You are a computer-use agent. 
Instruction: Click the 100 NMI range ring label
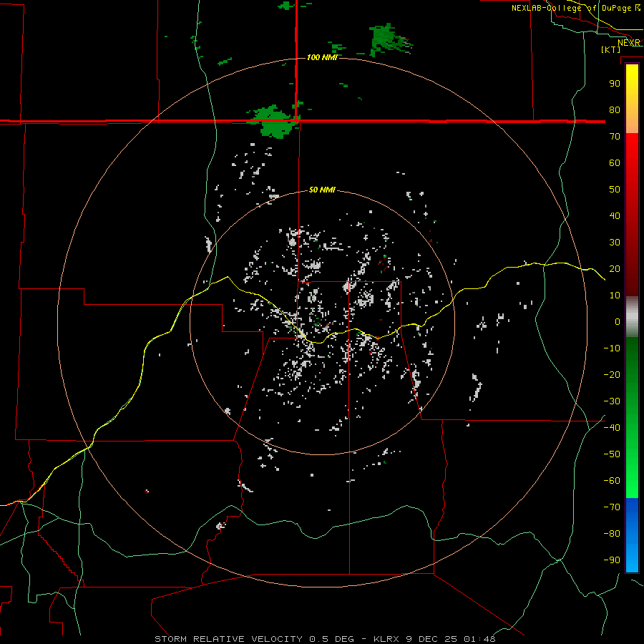point(322,57)
